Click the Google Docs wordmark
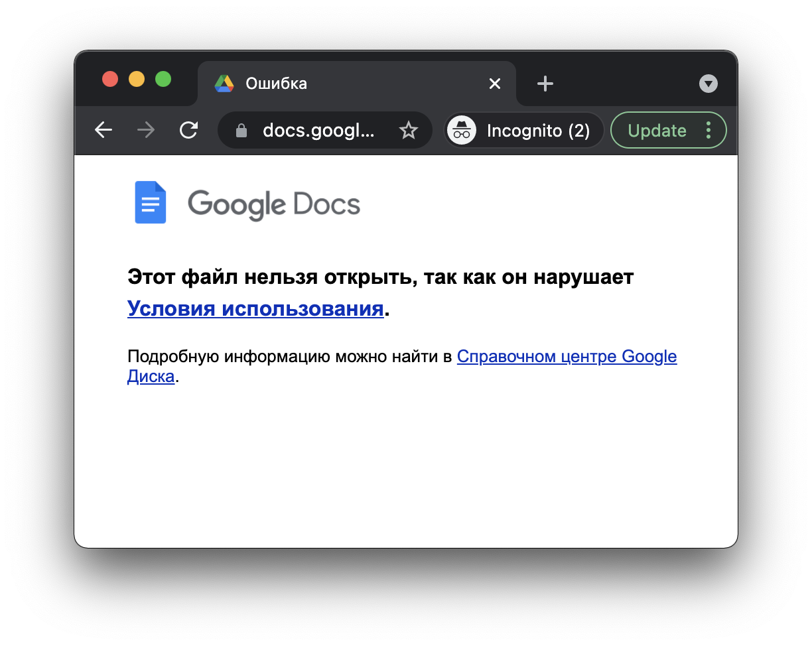Image resolution: width=812 pixels, height=646 pixels. [274, 204]
